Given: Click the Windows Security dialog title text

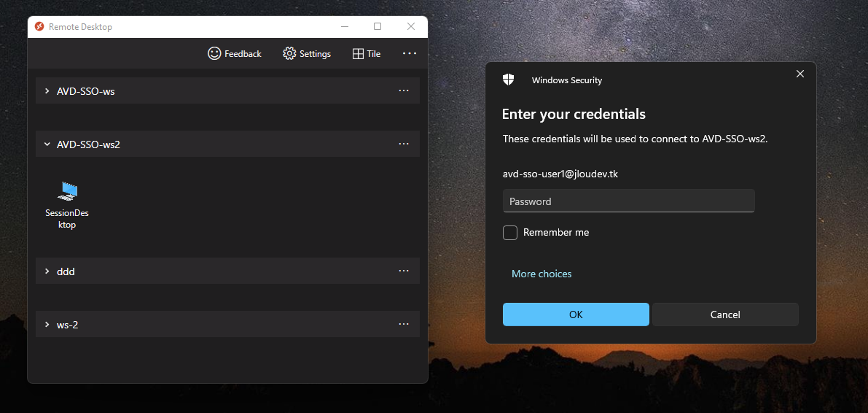Looking at the screenshot, I should click(x=567, y=80).
